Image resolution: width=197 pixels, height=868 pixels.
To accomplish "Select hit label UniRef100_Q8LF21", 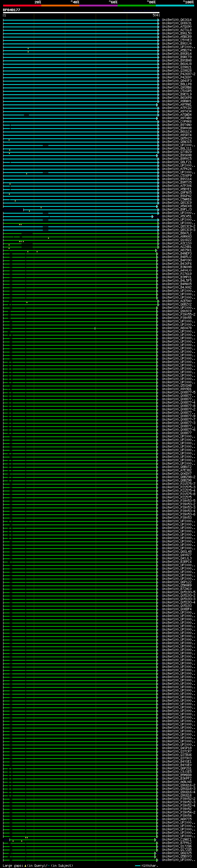I will pyautogui.click(x=177, y=162).
